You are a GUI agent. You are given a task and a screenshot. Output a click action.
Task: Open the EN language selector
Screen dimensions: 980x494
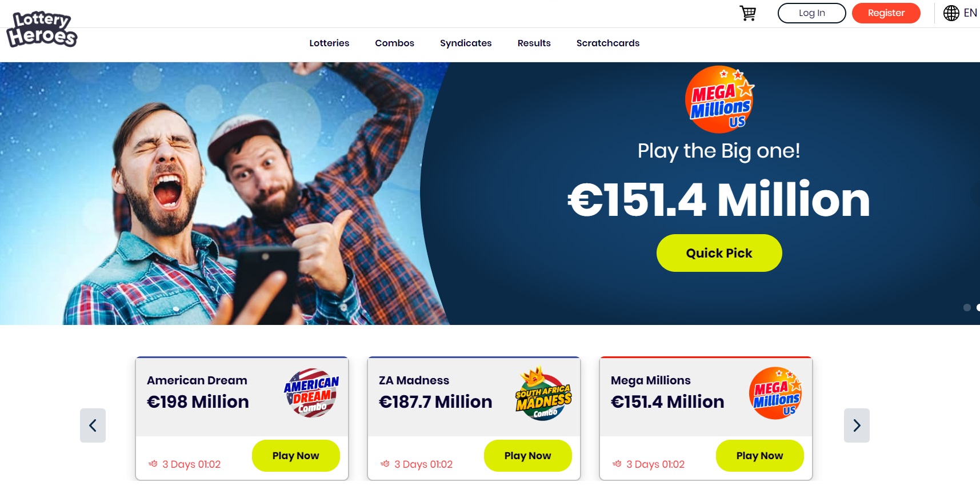point(970,13)
